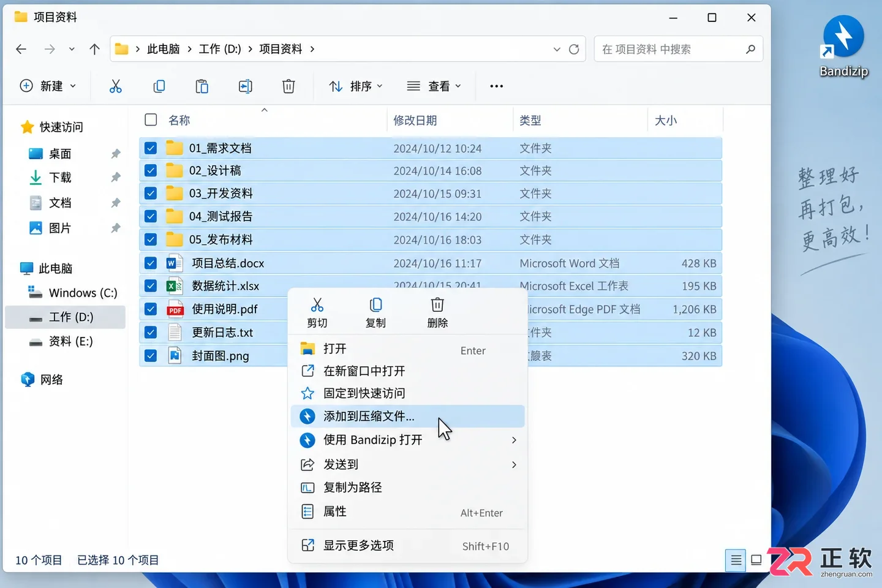Open the recent locations chevron
The image size is (882, 588).
[x=72, y=49]
